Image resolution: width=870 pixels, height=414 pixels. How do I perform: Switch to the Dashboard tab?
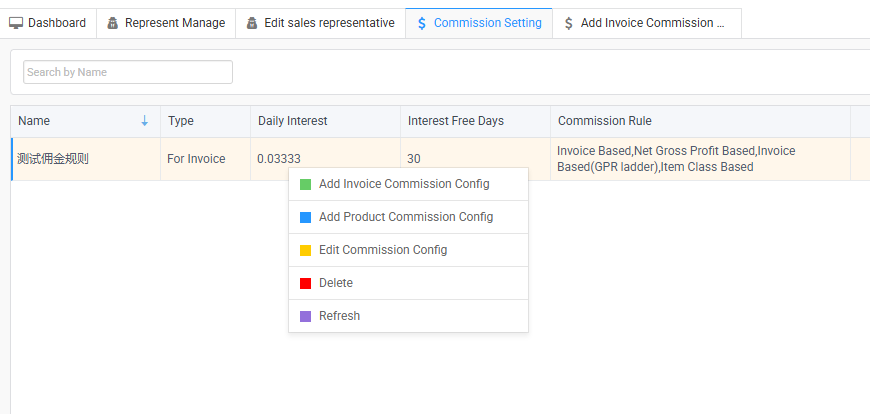pos(56,23)
